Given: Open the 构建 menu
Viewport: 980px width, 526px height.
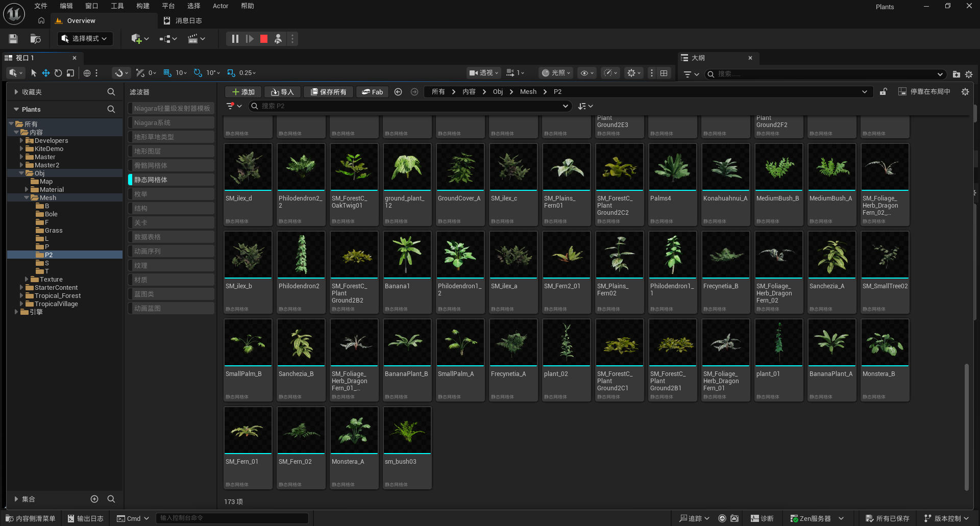Looking at the screenshot, I should [143, 6].
